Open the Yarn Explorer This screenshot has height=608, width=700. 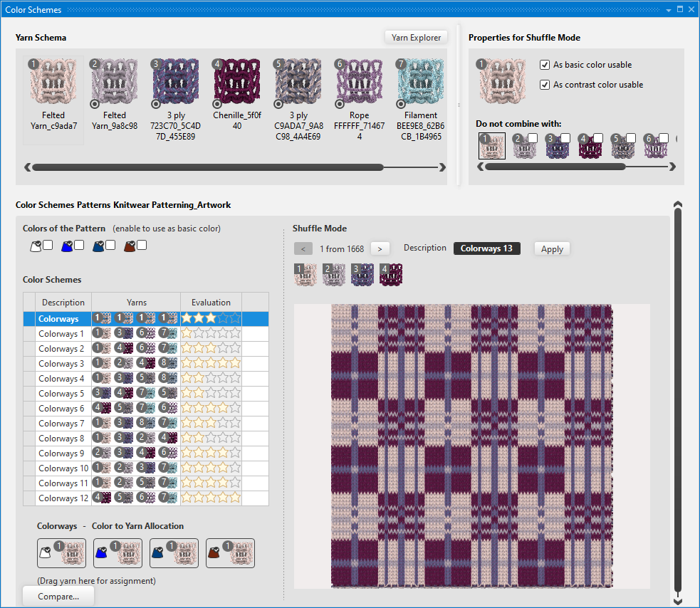(416, 38)
